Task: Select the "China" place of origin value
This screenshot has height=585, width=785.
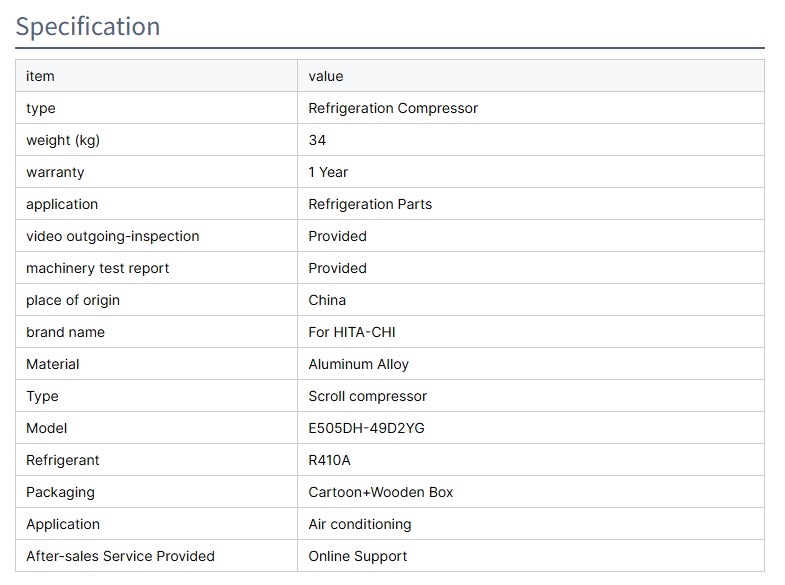Action: click(327, 300)
